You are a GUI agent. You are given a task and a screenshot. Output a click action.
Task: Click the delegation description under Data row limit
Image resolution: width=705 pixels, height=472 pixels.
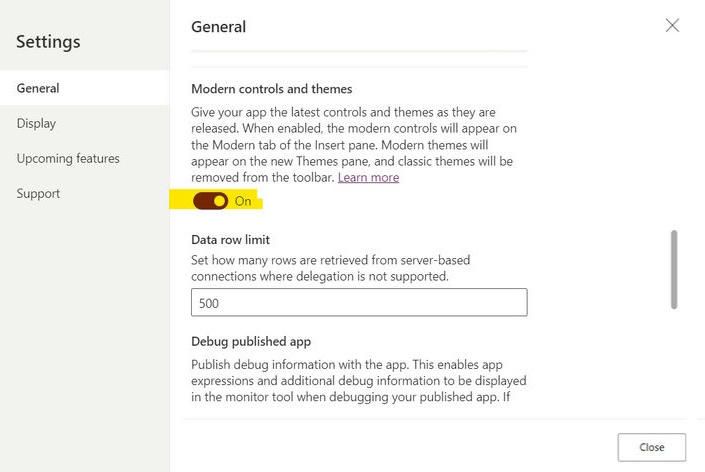pyautogui.click(x=330, y=267)
